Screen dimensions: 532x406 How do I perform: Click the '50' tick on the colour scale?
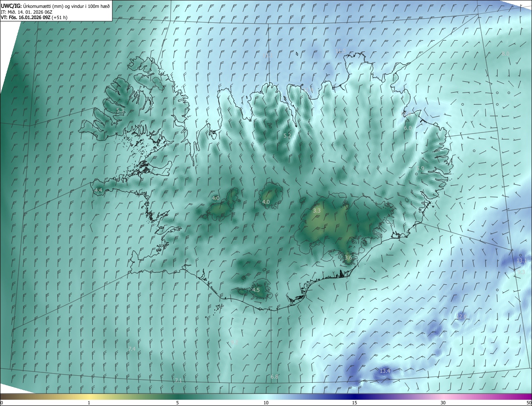pyautogui.click(x=529, y=403)
